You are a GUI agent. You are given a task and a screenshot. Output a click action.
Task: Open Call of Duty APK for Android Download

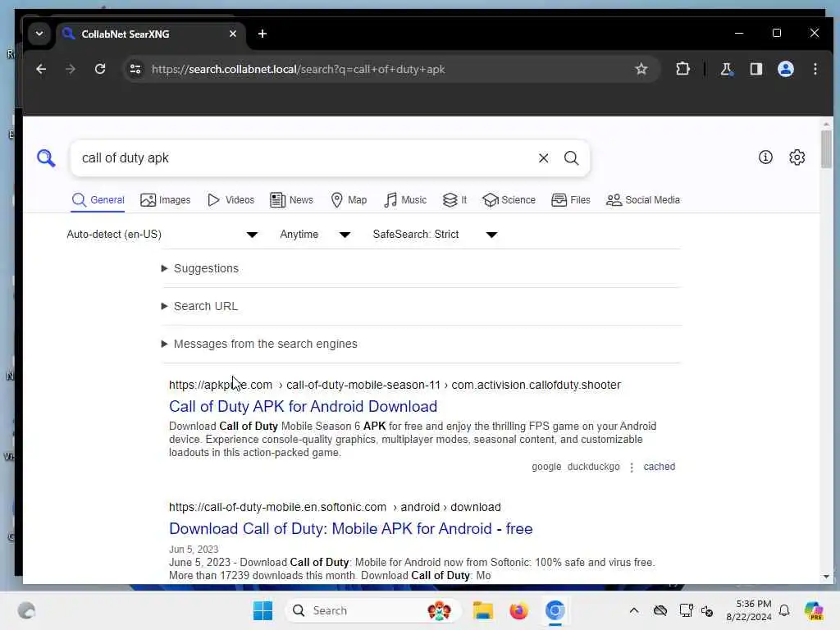pyautogui.click(x=304, y=407)
